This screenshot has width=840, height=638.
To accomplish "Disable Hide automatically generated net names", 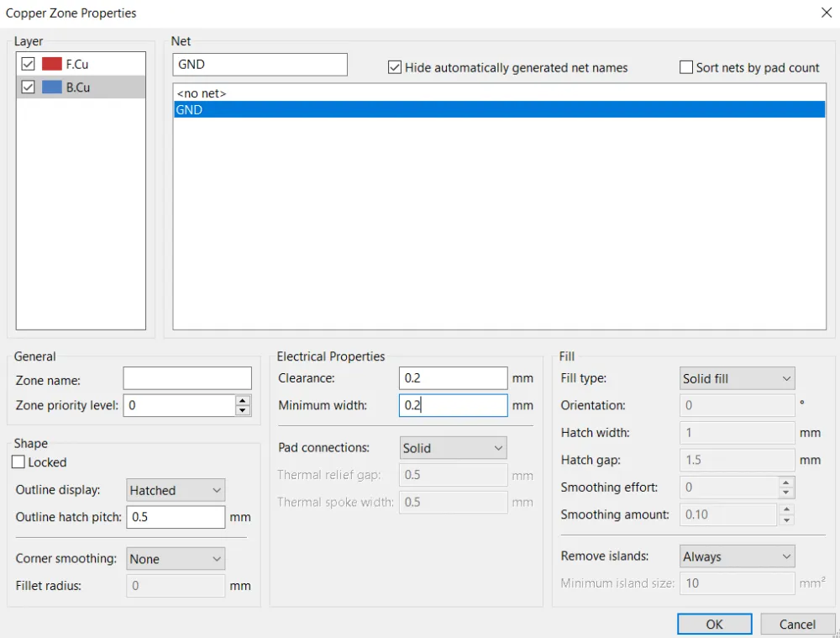I will point(395,67).
